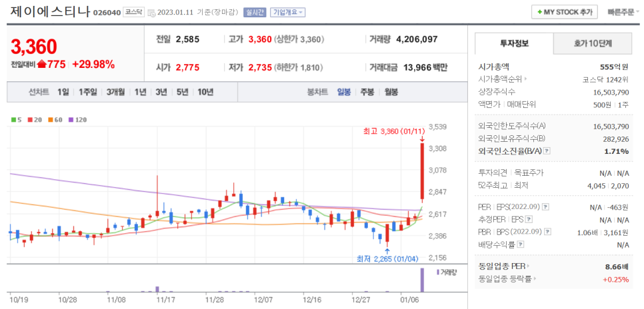Click the 거래량 value 4,206,097
The image size is (644, 309).
pyautogui.click(x=417, y=39)
